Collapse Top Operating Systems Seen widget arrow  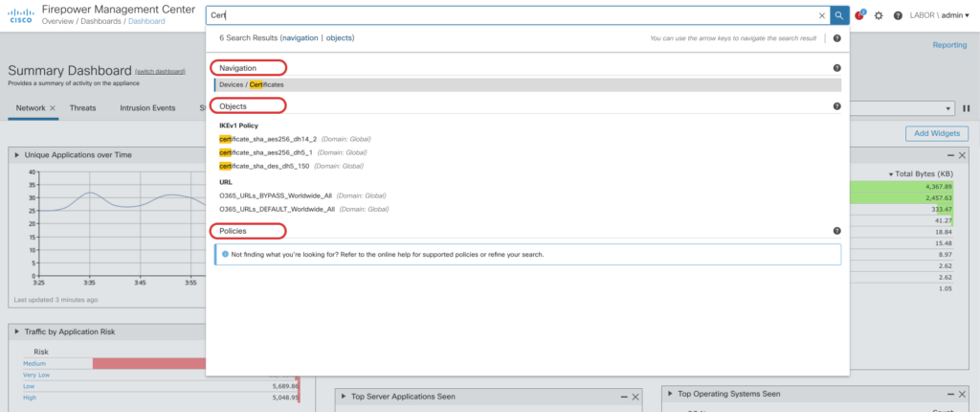coord(671,394)
